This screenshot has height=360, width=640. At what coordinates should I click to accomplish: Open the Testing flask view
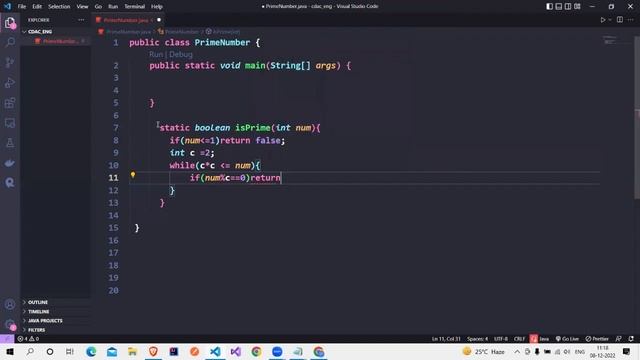[x=10, y=142]
